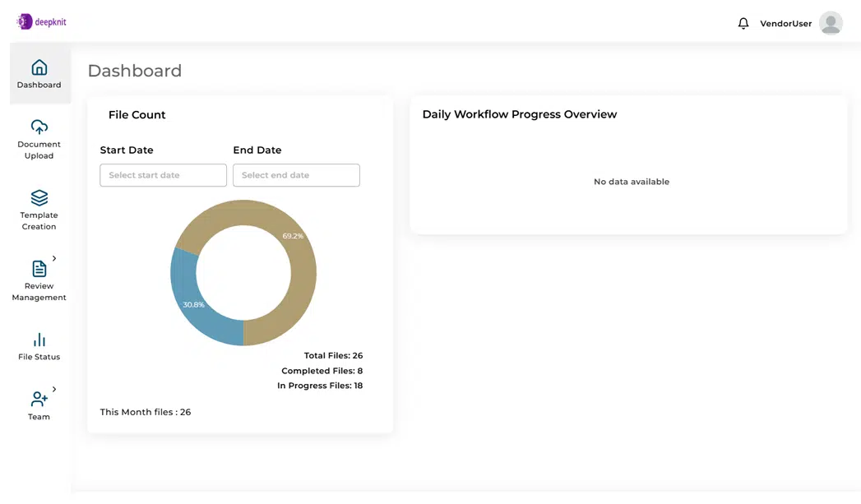The width and height of the screenshot is (861, 504).
Task: Go to File Status menu label
Action: pyautogui.click(x=39, y=358)
